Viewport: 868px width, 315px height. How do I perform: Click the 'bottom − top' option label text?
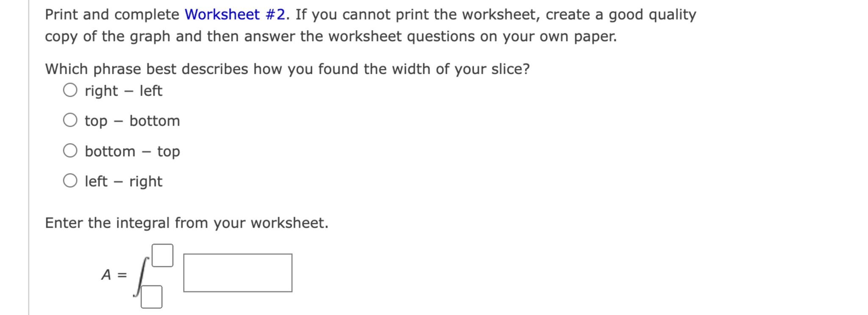(132, 151)
